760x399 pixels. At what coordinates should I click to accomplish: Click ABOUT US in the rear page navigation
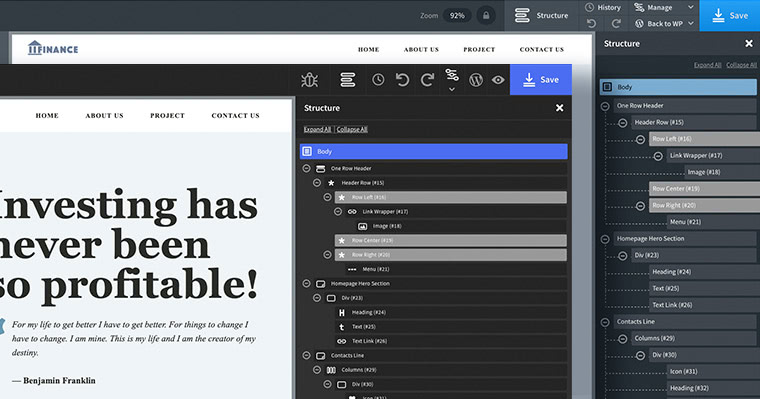[x=421, y=49]
